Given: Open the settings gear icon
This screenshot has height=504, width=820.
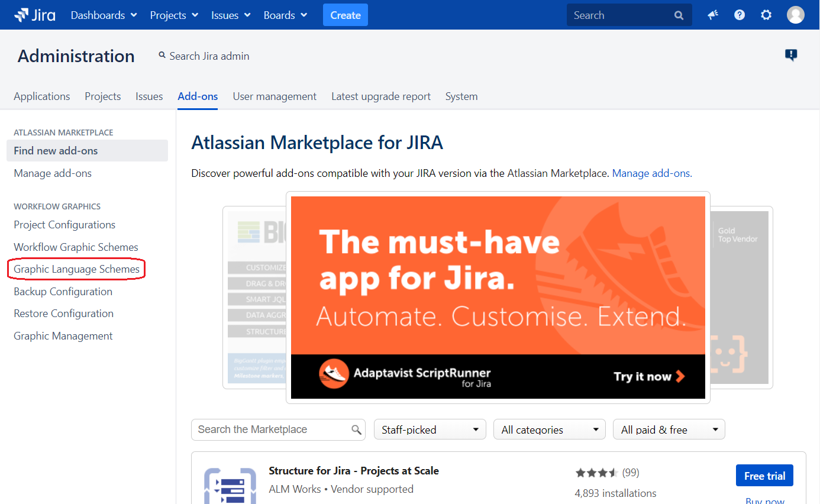Looking at the screenshot, I should tap(766, 15).
